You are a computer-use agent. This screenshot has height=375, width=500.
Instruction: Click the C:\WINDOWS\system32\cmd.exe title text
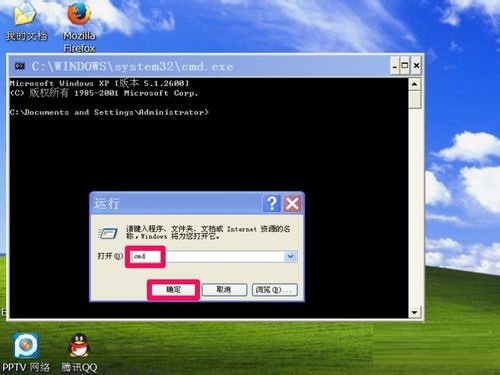click(x=132, y=66)
